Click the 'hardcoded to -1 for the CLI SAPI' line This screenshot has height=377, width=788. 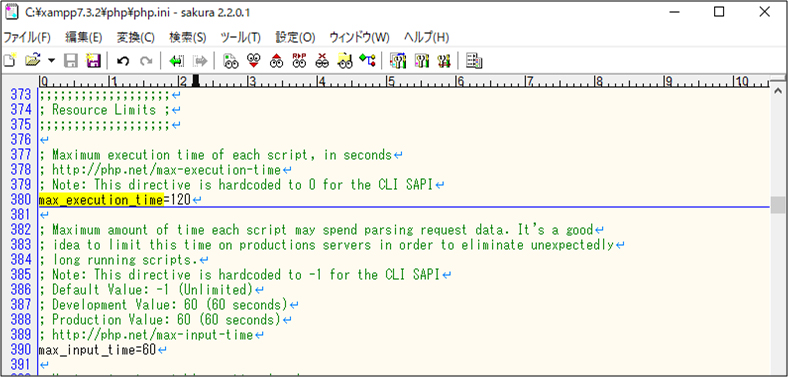[x=240, y=274]
